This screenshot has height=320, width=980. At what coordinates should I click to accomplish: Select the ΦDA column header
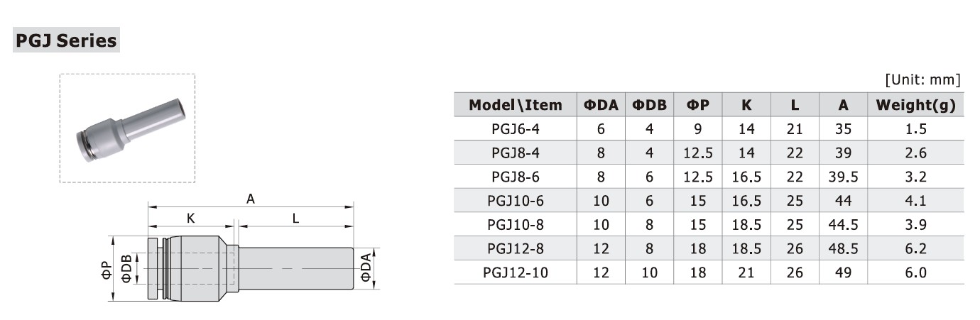[601, 105]
